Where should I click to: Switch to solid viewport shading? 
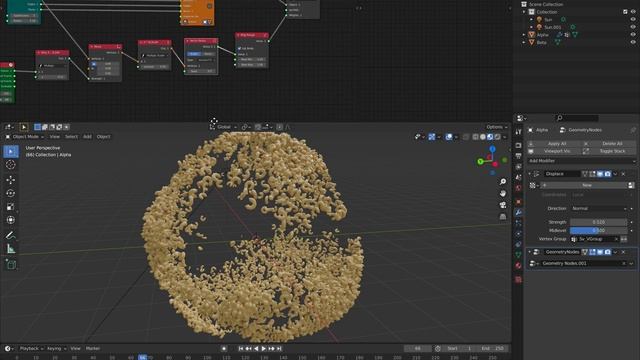click(x=483, y=137)
